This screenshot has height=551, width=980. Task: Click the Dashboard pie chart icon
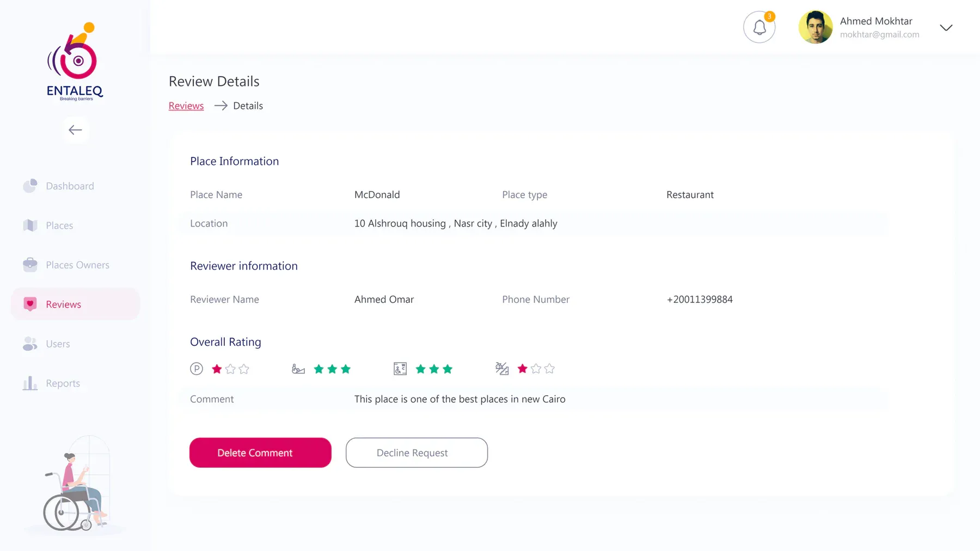click(x=30, y=186)
